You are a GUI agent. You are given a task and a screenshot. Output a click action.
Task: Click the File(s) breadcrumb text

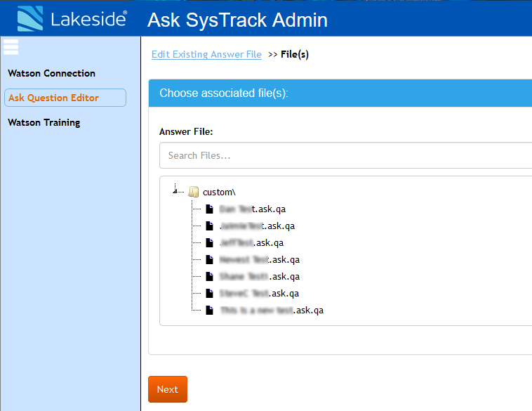295,54
